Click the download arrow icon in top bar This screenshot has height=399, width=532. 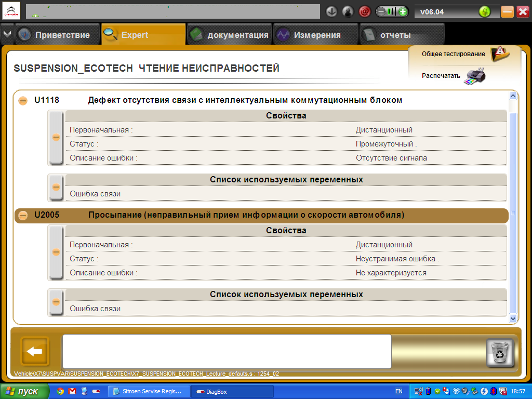coord(331,11)
